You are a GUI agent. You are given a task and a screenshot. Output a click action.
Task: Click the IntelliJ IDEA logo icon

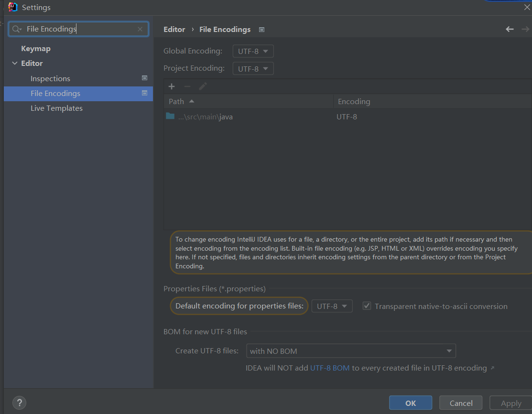pos(12,7)
